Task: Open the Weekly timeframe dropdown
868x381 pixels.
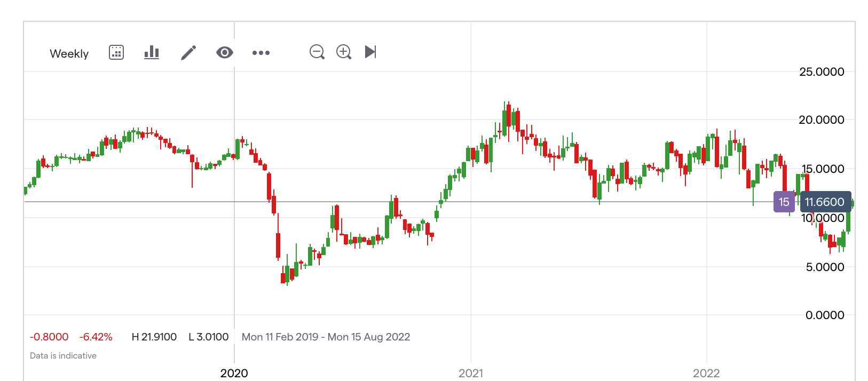Action: 69,53
